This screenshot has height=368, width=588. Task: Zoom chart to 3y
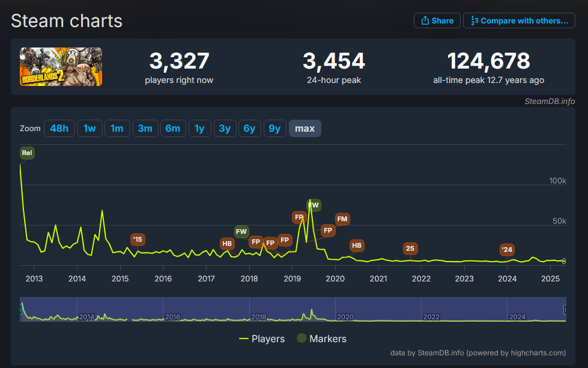tap(225, 129)
